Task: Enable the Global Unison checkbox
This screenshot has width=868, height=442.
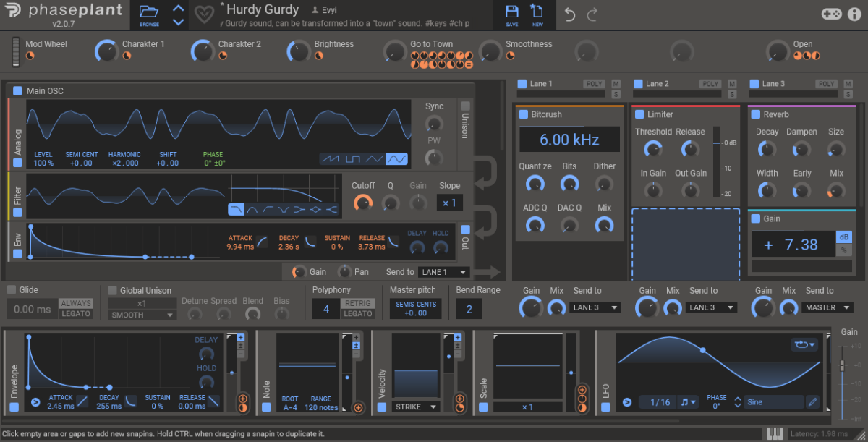Action: point(112,290)
